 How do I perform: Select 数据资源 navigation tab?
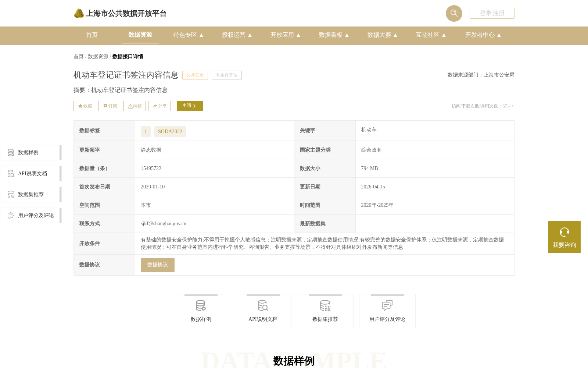(140, 35)
